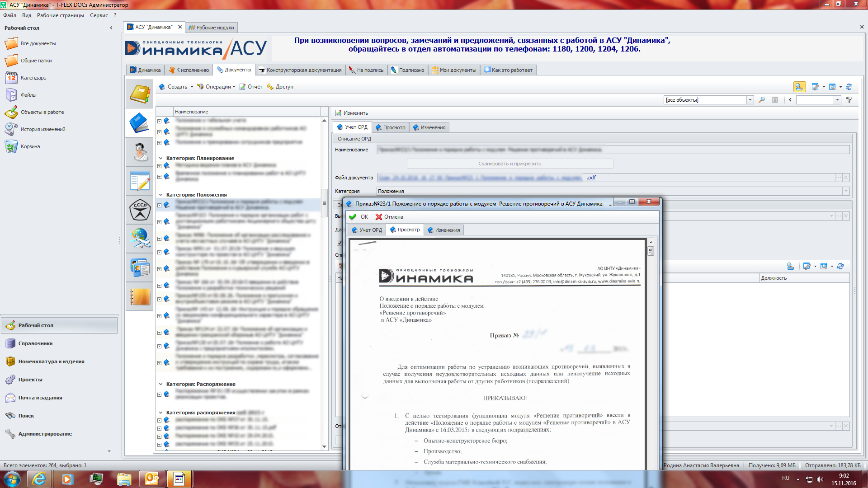This screenshot has height=488, width=868.
Task: Collapse the Рабочий стол left panel
Action: [x=111, y=28]
